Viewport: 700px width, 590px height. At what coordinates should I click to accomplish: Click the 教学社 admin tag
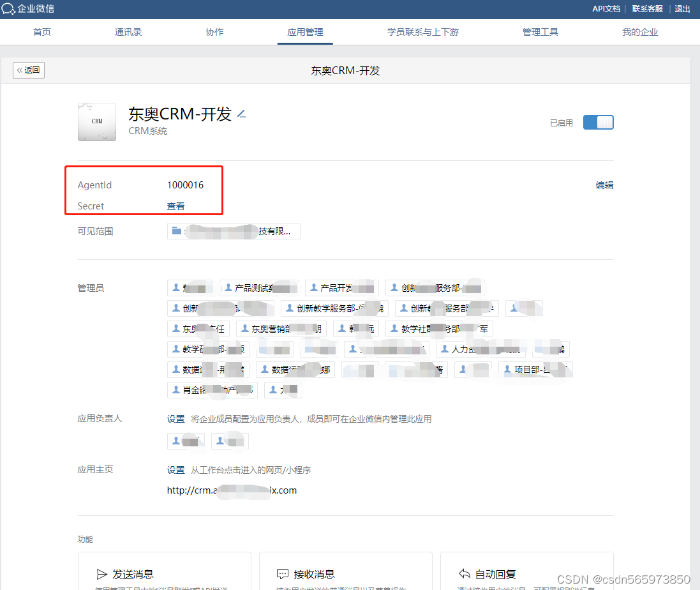[439, 329]
